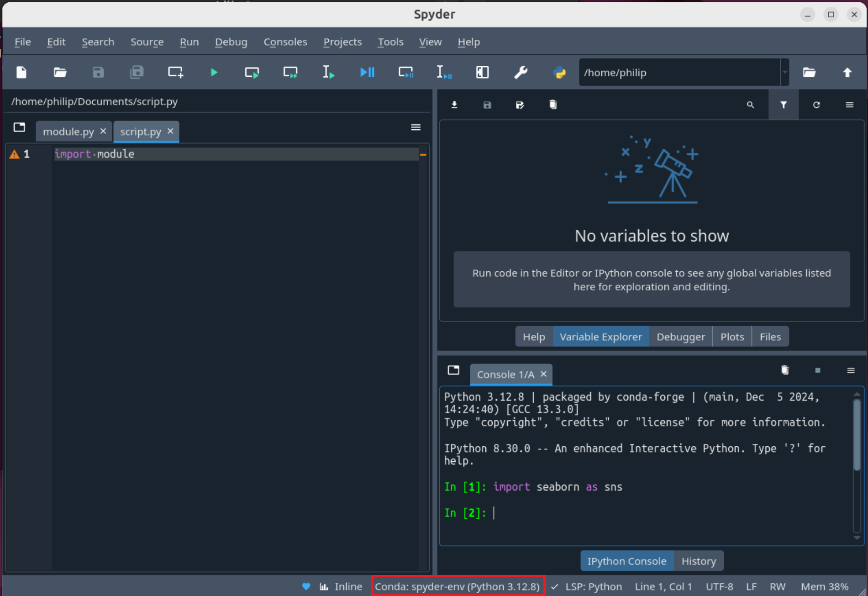Image resolution: width=868 pixels, height=596 pixels.
Task: Click the /home/philip working directory field
Action: point(680,72)
